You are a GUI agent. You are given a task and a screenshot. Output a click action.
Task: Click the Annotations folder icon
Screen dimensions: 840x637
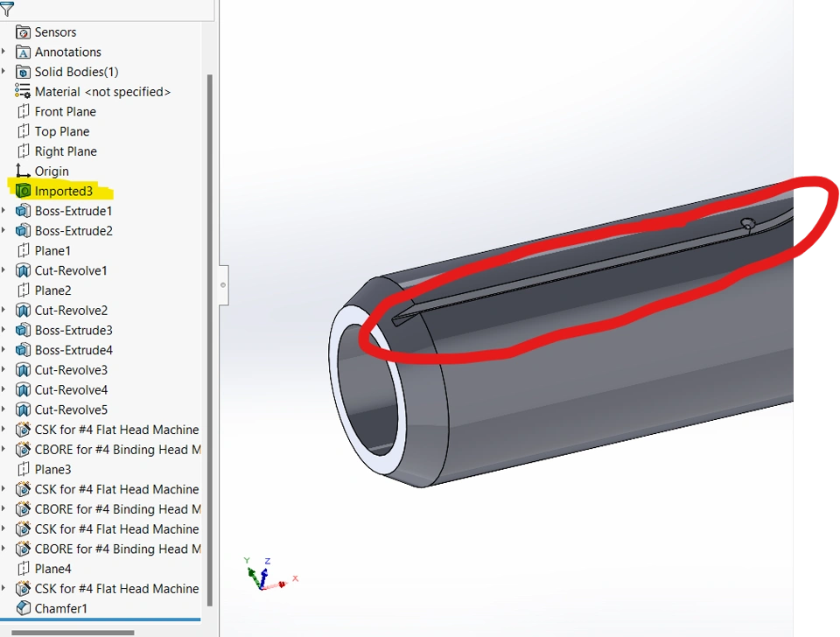(x=23, y=52)
